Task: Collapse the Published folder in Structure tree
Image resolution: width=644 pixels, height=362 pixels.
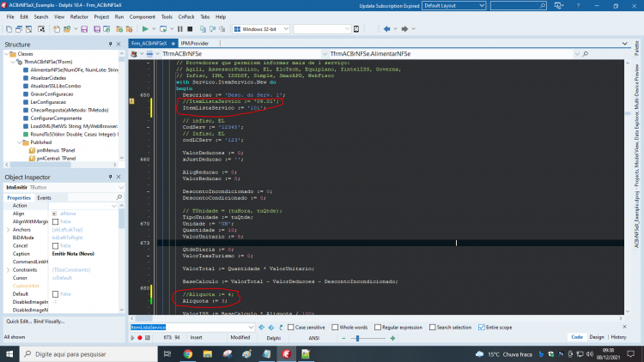Action: click(19, 142)
